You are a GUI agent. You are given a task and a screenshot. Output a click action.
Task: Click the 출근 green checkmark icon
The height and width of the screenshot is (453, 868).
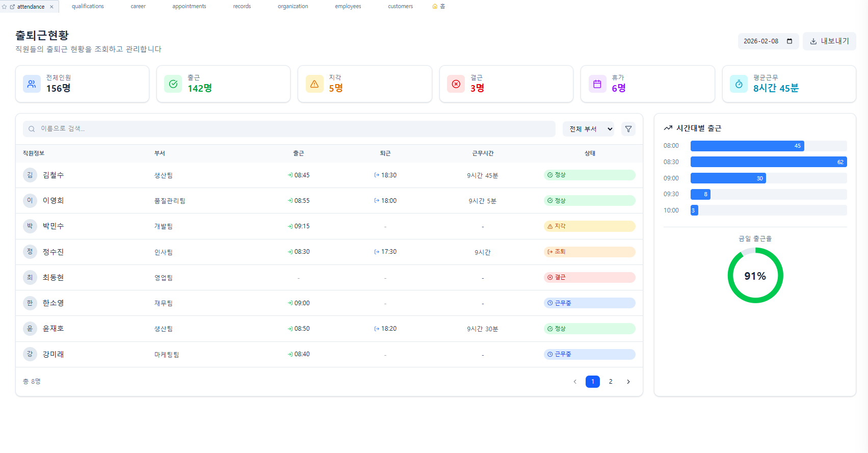point(173,84)
